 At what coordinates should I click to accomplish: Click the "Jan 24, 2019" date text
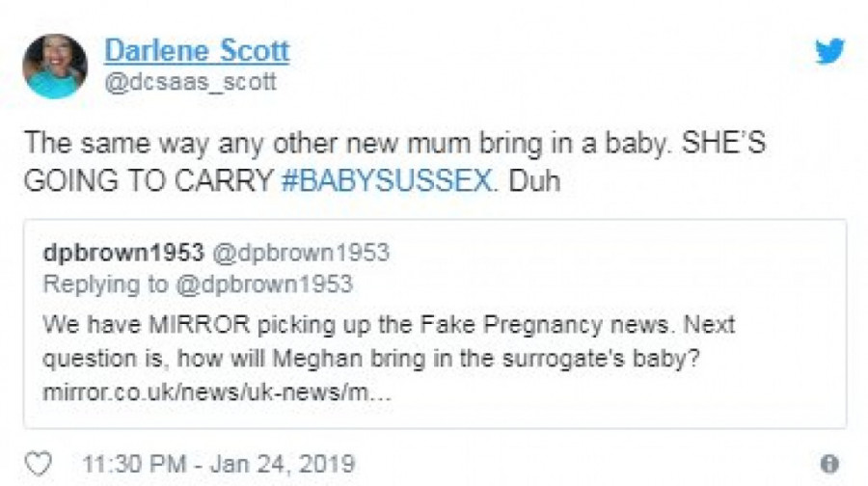point(291,464)
